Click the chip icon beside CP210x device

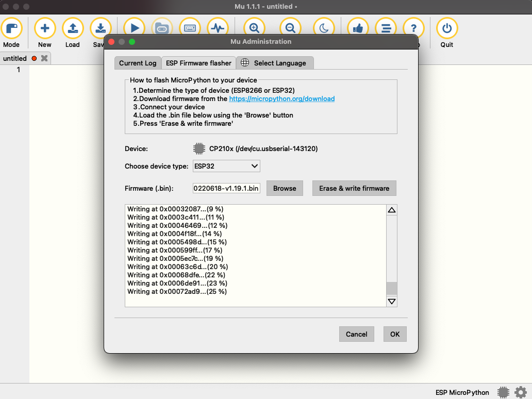(199, 148)
